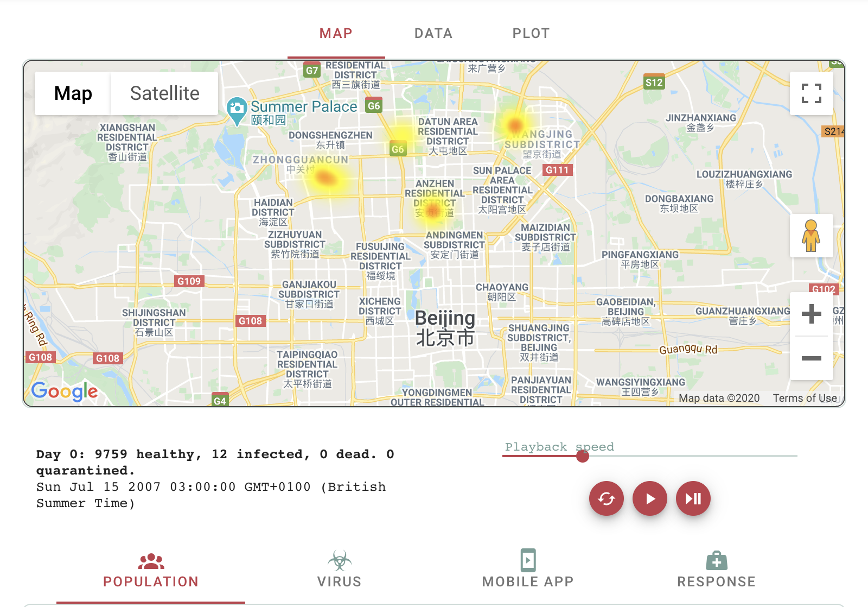Image resolution: width=868 pixels, height=607 pixels.
Task: Click the CHAOYANG district label
Action: 502,292
